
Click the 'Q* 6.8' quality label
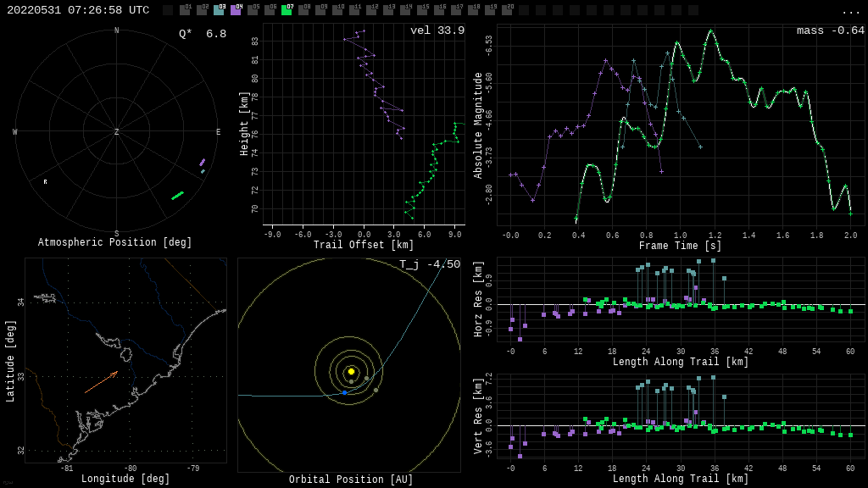[202, 34]
